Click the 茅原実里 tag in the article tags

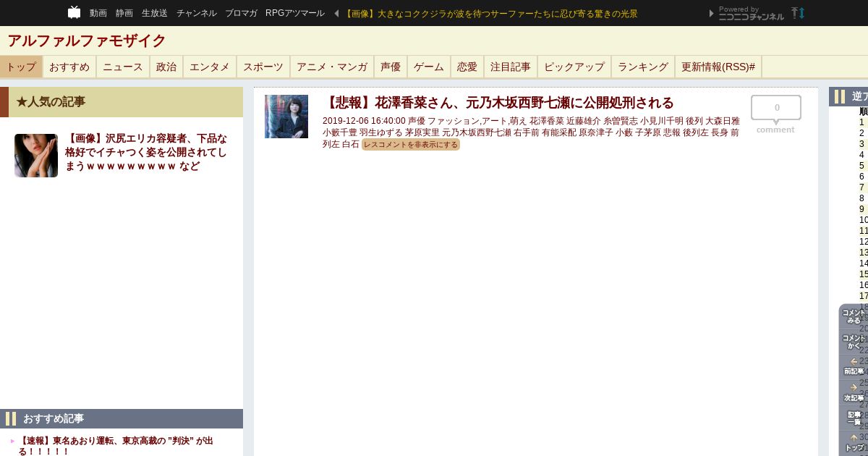pos(422,132)
